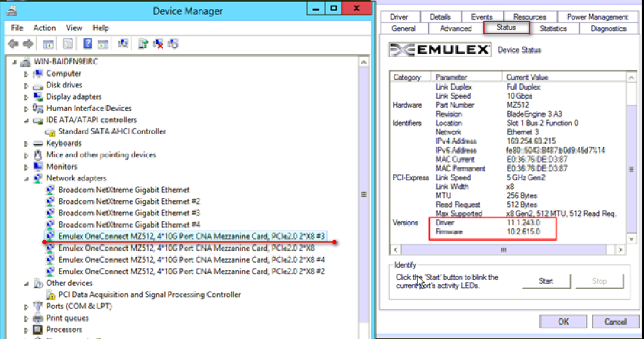
Task: Click the Start button to blink LEDs
Action: (x=546, y=281)
